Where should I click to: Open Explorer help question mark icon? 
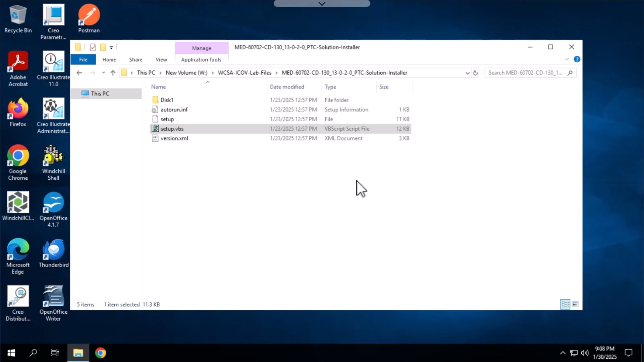577,59
